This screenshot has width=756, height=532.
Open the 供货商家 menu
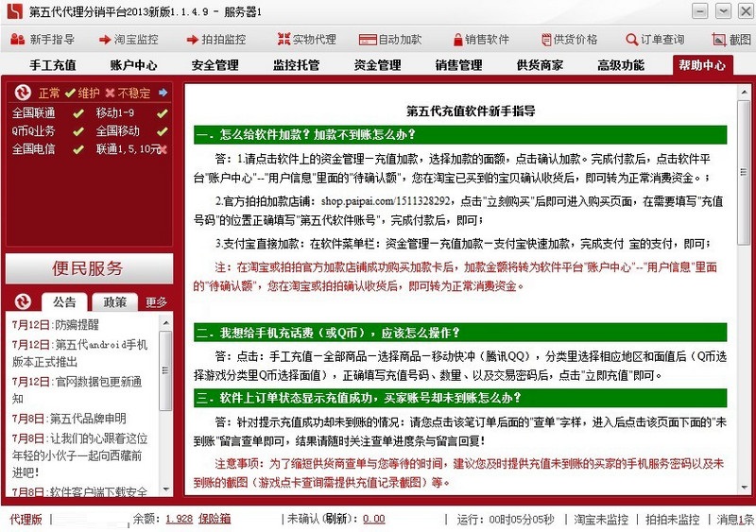pyautogui.click(x=540, y=65)
